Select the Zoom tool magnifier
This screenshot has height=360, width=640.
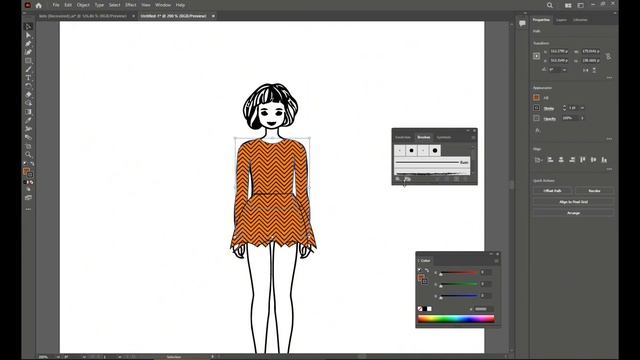[x=28, y=155]
